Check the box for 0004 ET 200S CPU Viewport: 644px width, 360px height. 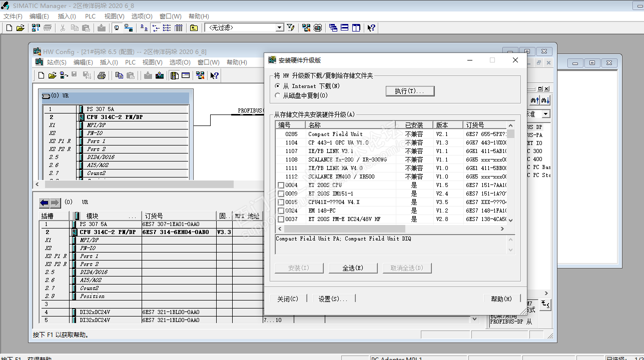pyautogui.click(x=281, y=185)
